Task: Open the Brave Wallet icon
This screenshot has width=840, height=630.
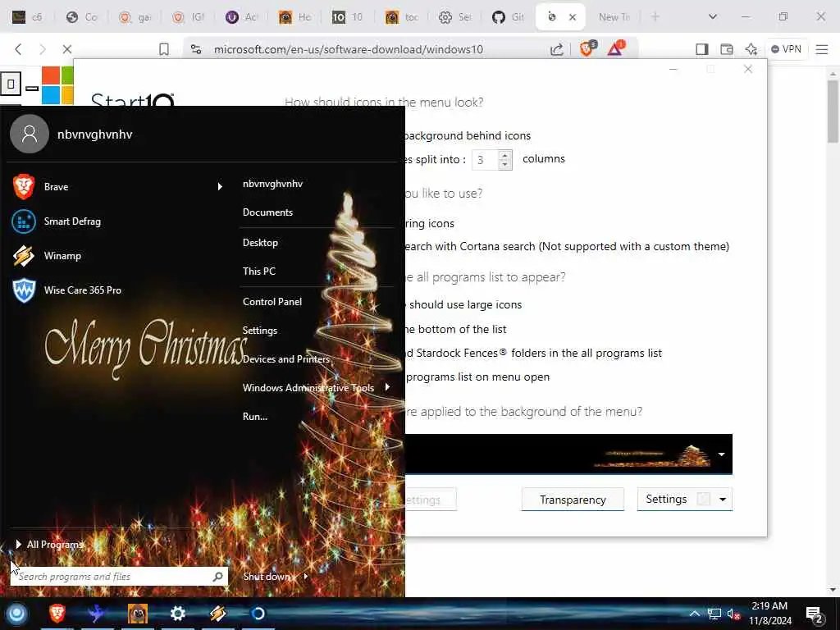Action: click(727, 49)
